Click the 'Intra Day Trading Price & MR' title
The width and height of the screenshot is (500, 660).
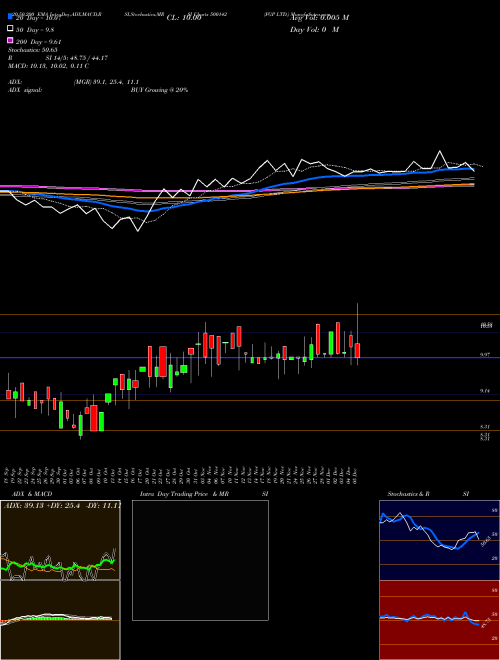pos(184,494)
